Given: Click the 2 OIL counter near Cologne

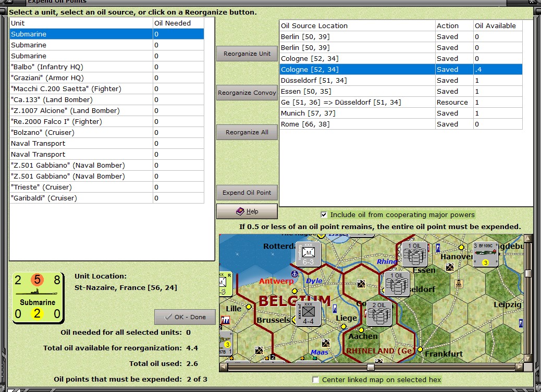Looking at the screenshot, I should click(x=379, y=313).
